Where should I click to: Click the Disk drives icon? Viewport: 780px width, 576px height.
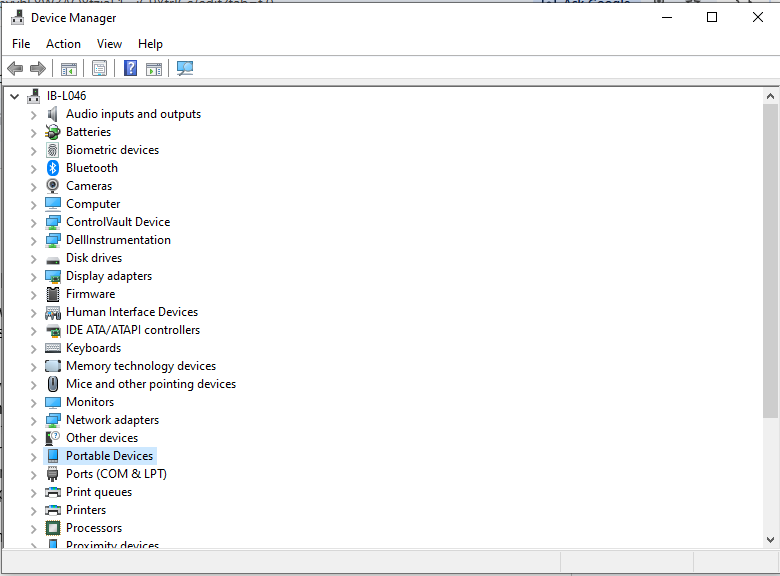(x=53, y=259)
